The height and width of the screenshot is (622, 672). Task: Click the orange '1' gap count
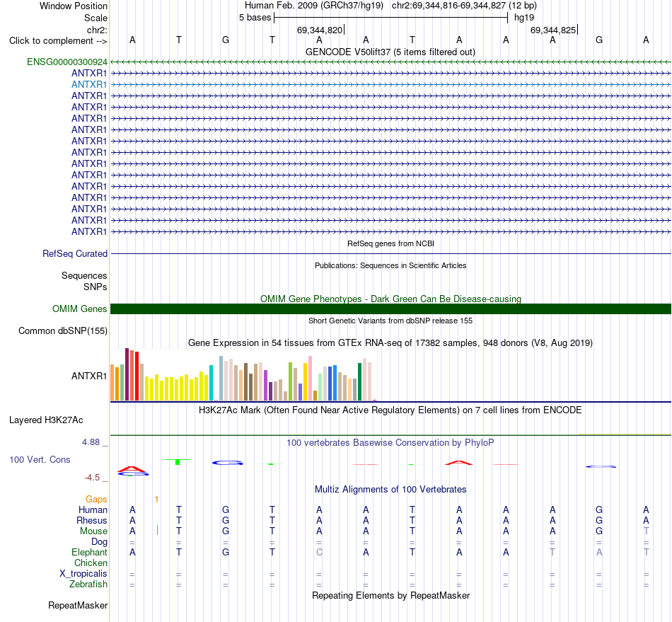[157, 499]
